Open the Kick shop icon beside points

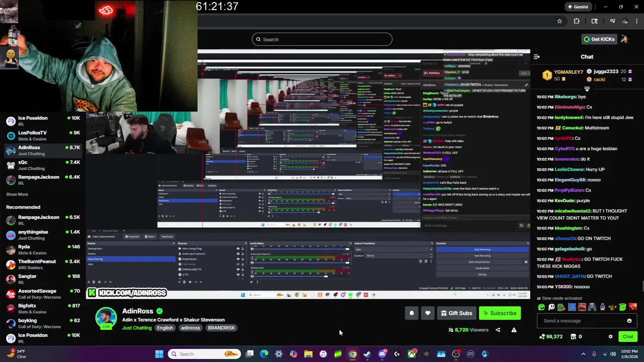tap(573, 336)
